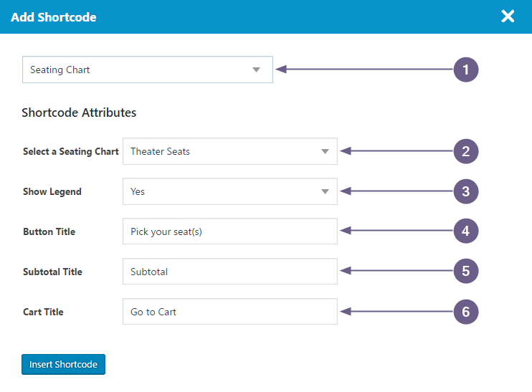Click the arrow of the Seating Chart dropdown
The image size is (532, 392).
[x=256, y=70]
